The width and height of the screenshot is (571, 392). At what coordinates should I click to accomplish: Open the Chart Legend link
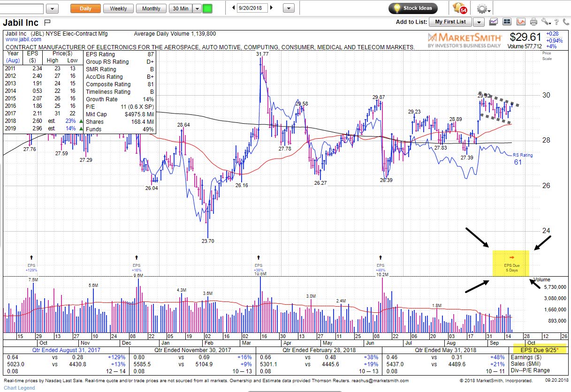point(19,388)
